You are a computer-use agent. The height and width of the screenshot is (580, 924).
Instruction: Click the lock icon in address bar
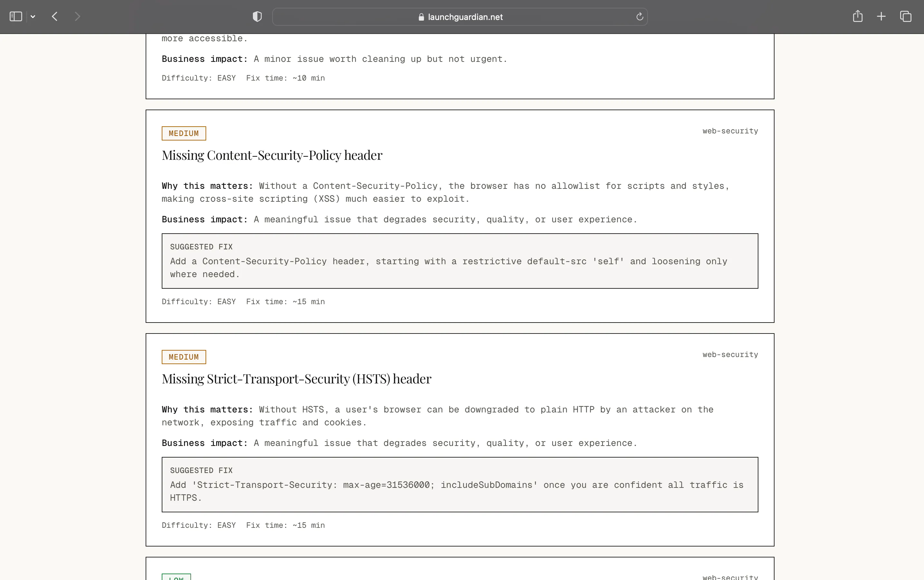(x=421, y=17)
